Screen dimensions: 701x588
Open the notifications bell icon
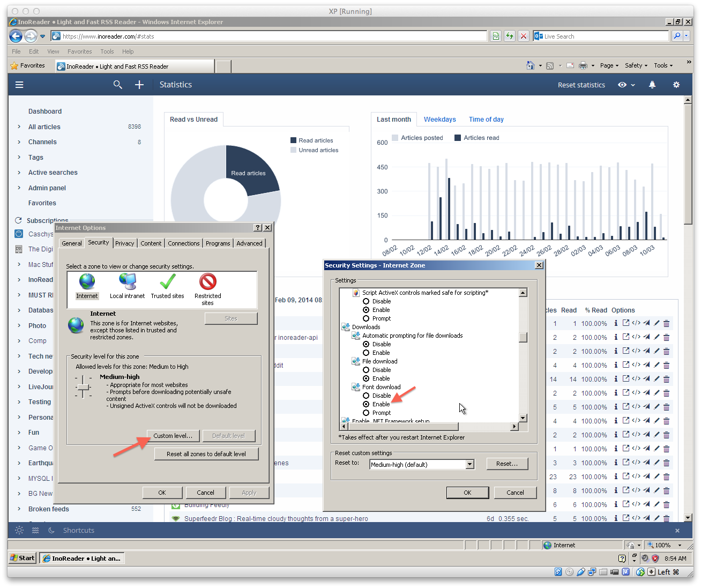pos(652,85)
